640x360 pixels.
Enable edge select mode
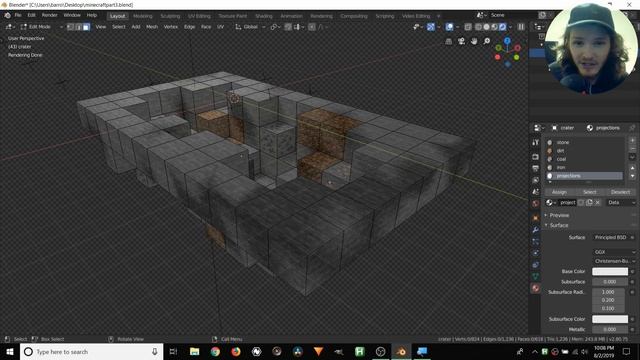[x=78, y=27]
